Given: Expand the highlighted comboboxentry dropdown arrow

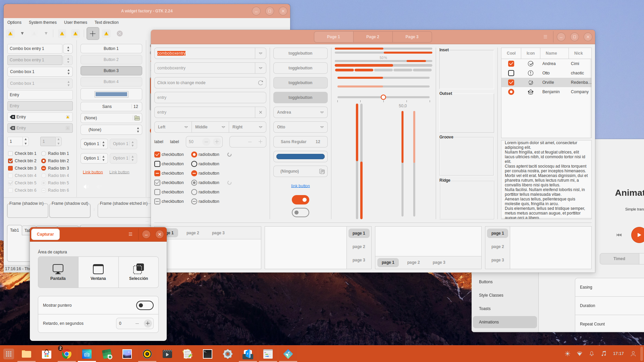Looking at the screenshot, I should (x=261, y=53).
